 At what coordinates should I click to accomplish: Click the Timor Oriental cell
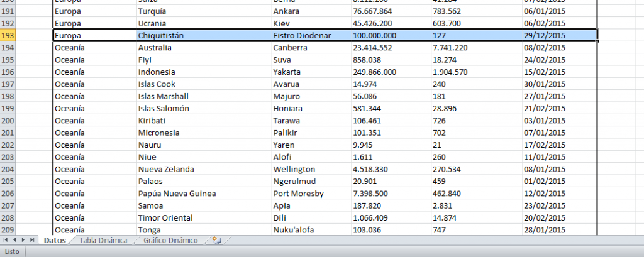pos(204,218)
